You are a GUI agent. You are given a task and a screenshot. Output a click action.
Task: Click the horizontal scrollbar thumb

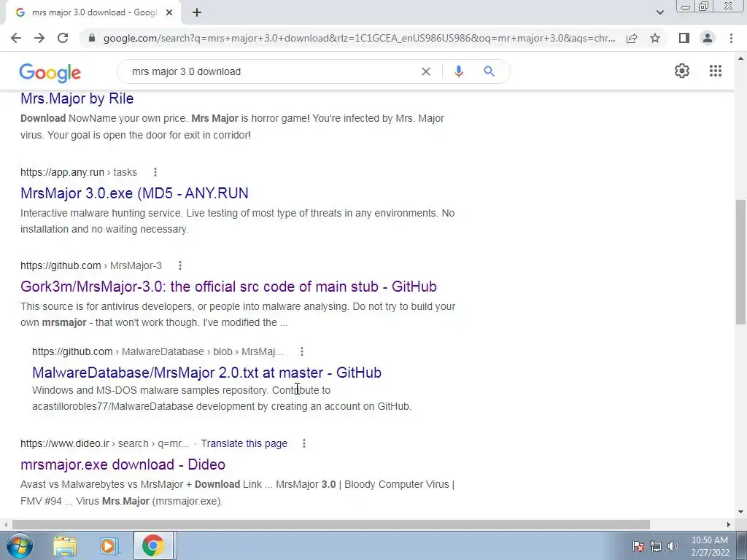pyautogui.click(x=331, y=524)
